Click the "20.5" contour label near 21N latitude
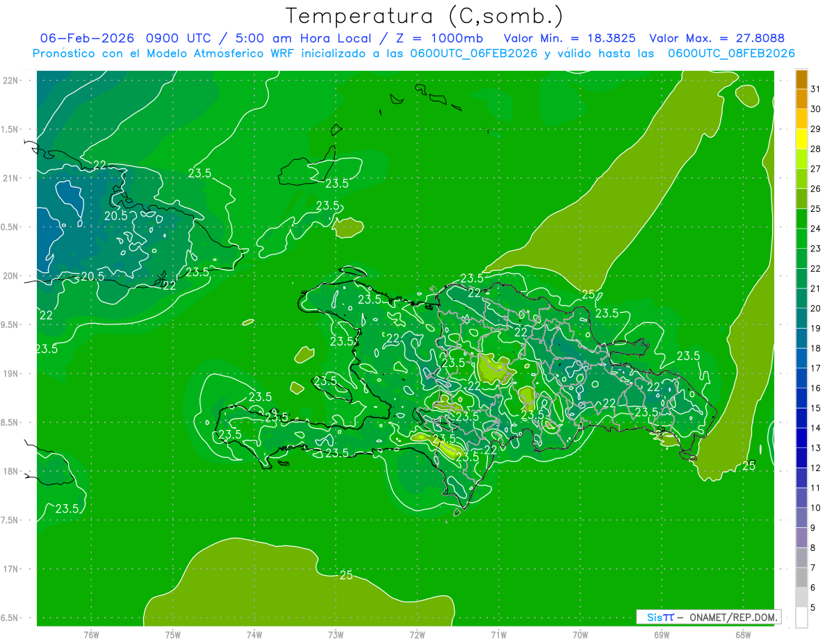This screenshot has height=644, width=834. tap(116, 215)
